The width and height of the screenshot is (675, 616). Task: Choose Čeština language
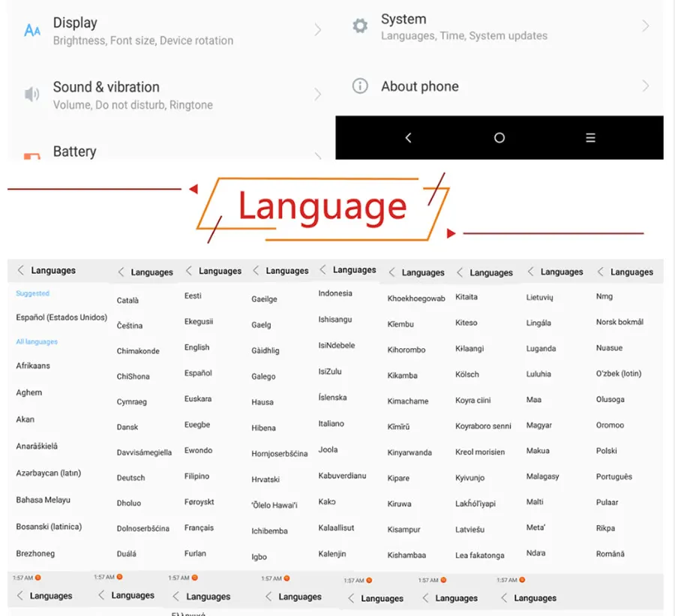tap(129, 326)
